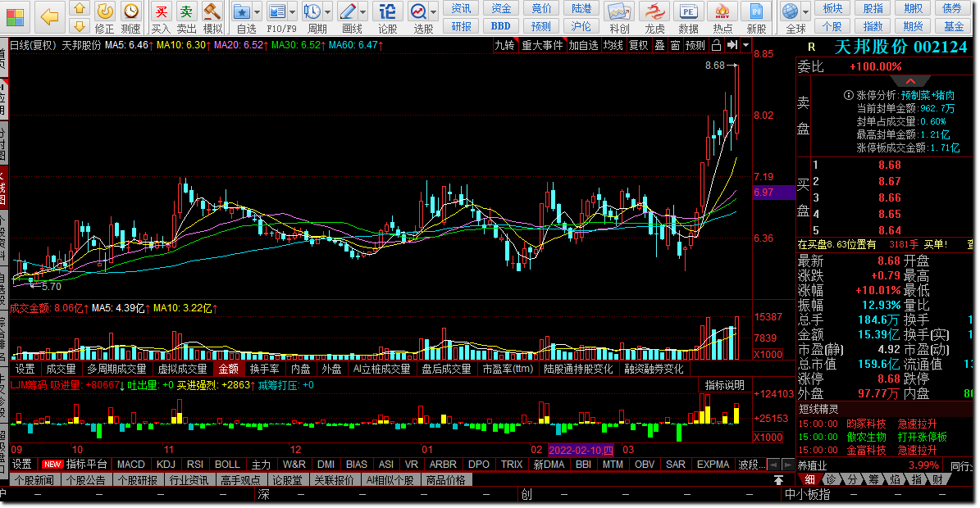The height and width of the screenshot is (508, 980).
Task: Open F10/F9 company information icon
Action: 277,17
